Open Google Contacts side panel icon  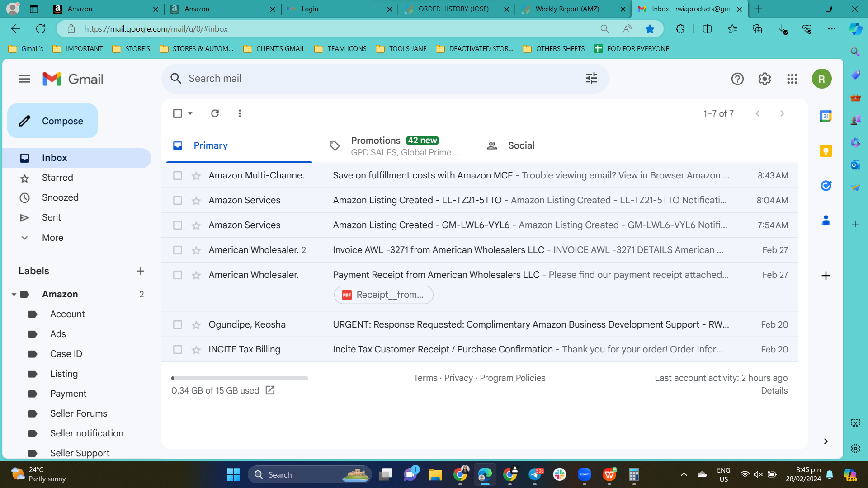[x=826, y=221]
